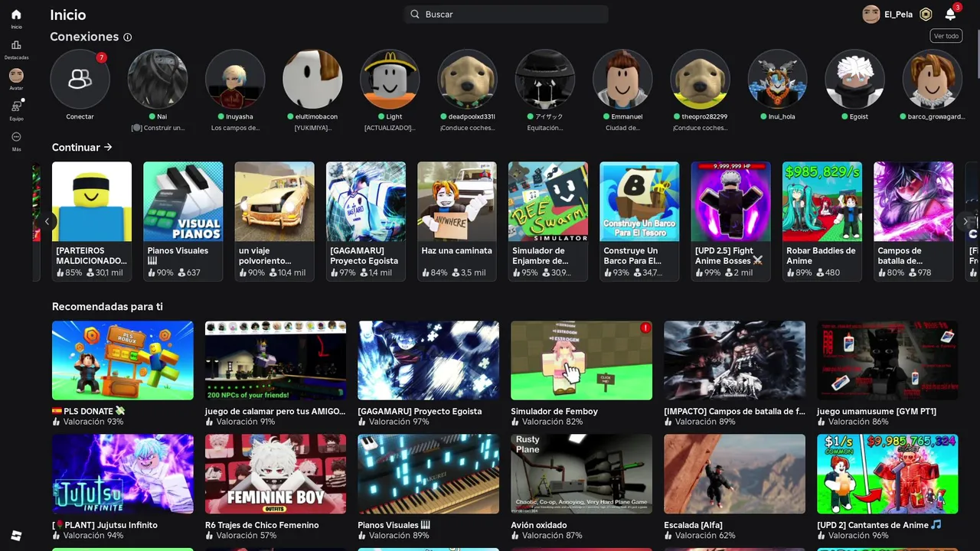
Task: Open un viaje polvoriento game card
Action: (x=274, y=221)
